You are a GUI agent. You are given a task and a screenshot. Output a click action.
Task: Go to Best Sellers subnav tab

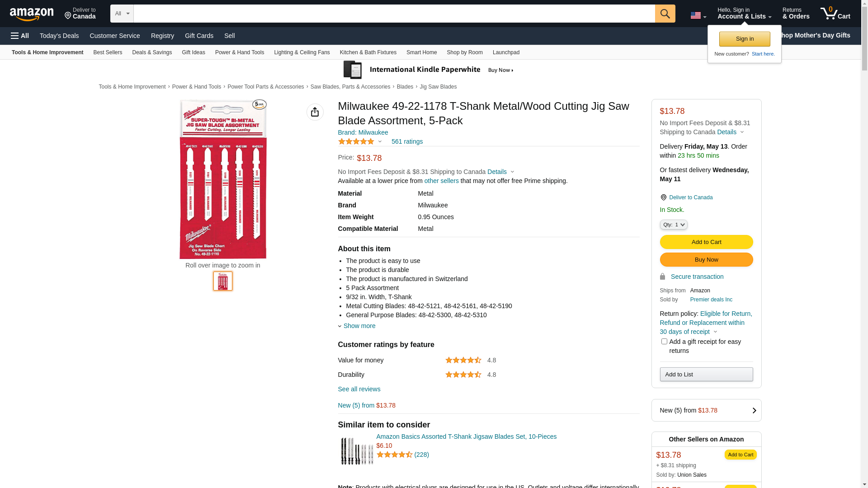click(108, 52)
